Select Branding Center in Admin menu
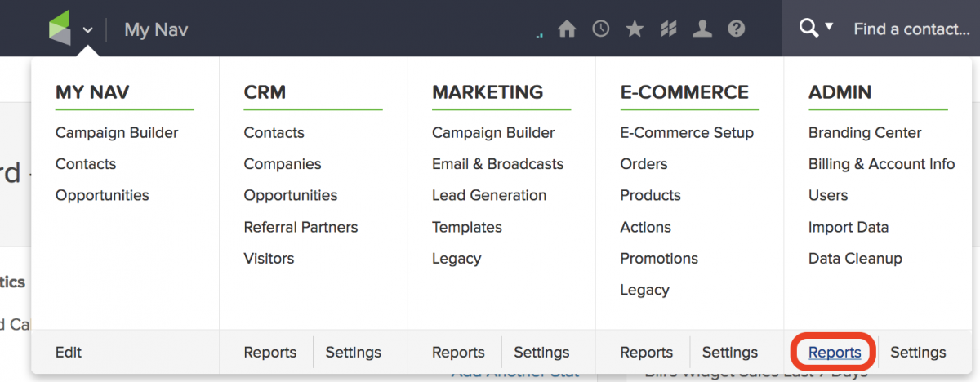Image resolution: width=980 pixels, height=382 pixels. point(865,133)
